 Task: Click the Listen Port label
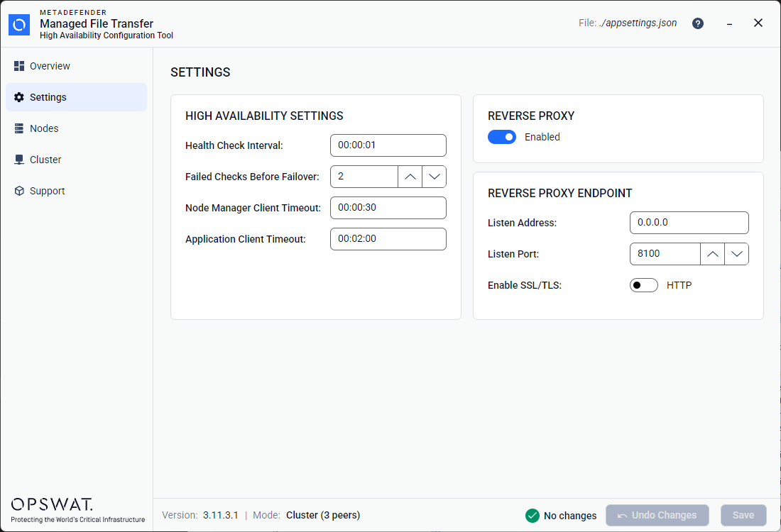513,254
